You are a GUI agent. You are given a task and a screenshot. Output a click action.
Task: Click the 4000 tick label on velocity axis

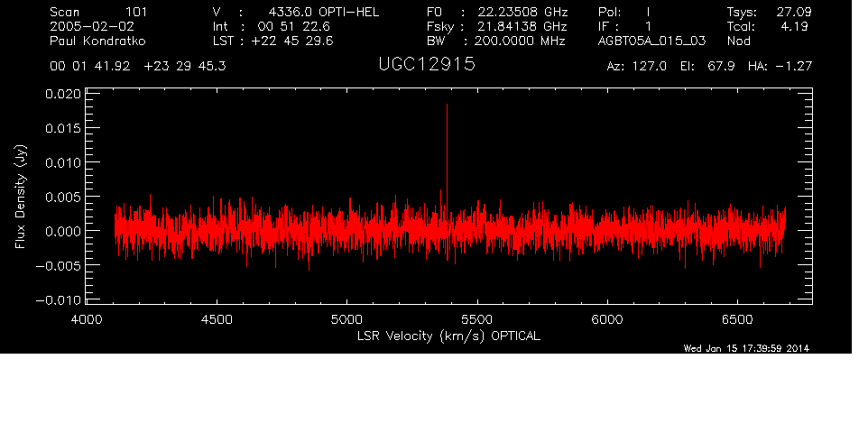87,320
